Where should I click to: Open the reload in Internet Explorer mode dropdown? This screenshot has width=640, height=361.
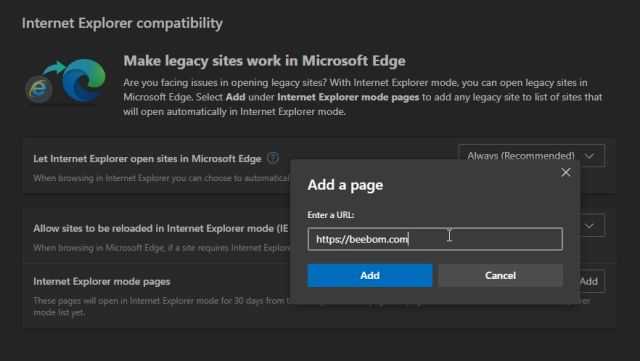pyautogui.click(x=589, y=226)
